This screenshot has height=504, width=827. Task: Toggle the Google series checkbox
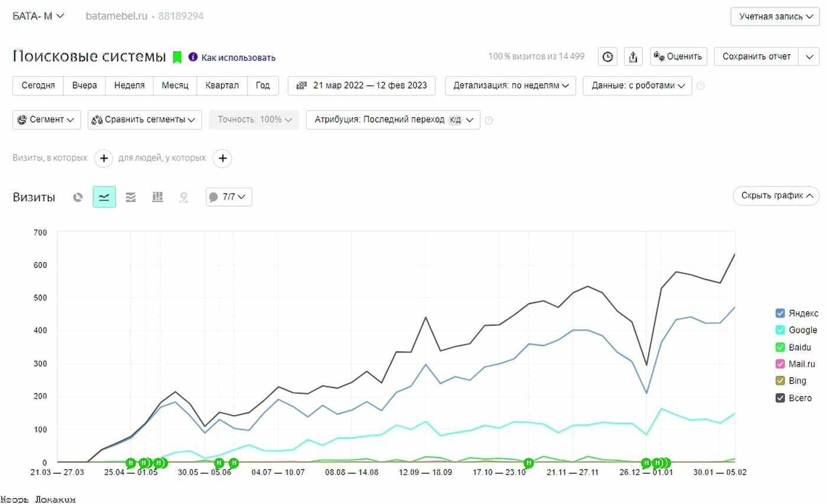(x=780, y=330)
